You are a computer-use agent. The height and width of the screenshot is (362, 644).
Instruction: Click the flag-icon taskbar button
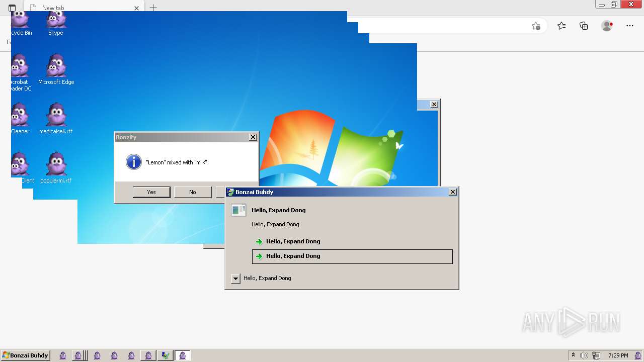tap(165, 355)
